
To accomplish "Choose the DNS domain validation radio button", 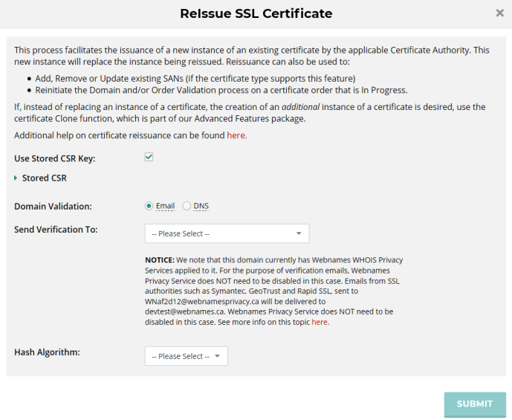I will pyautogui.click(x=187, y=206).
